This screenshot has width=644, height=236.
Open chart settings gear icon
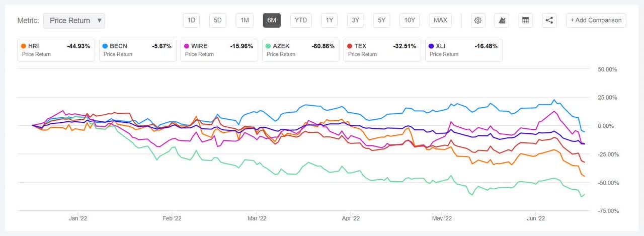(478, 21)
